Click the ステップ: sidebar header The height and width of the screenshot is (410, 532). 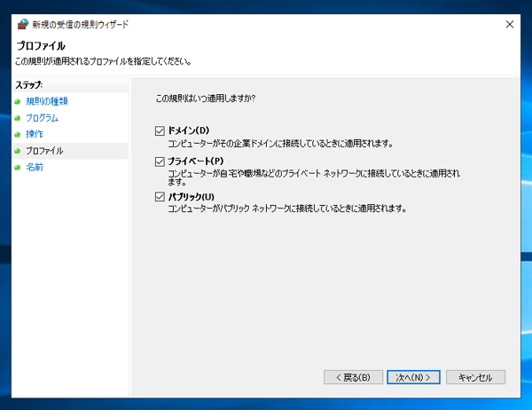click(x=29, y=85)
